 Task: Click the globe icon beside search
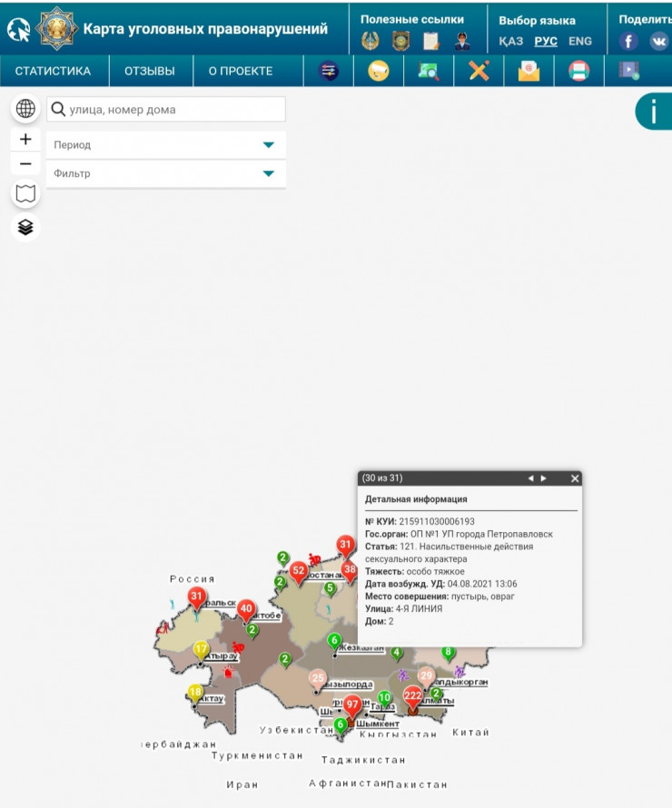(25, 109)
